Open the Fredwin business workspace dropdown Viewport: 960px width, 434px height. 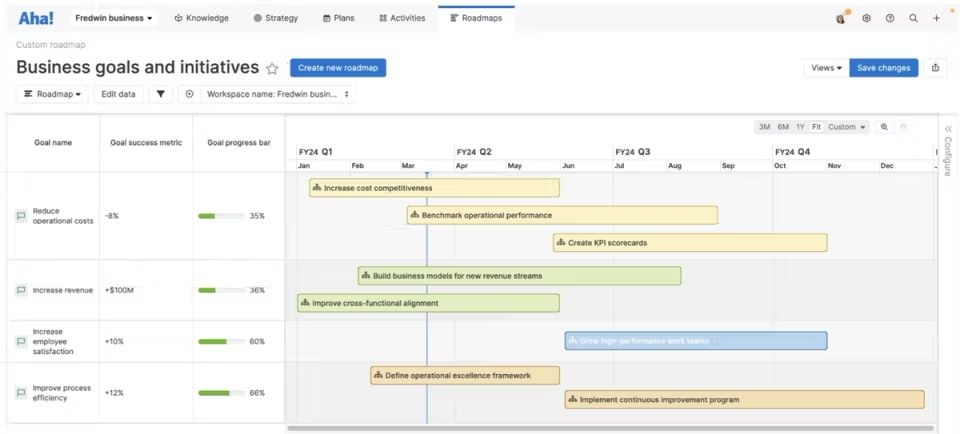pos(114,18)
